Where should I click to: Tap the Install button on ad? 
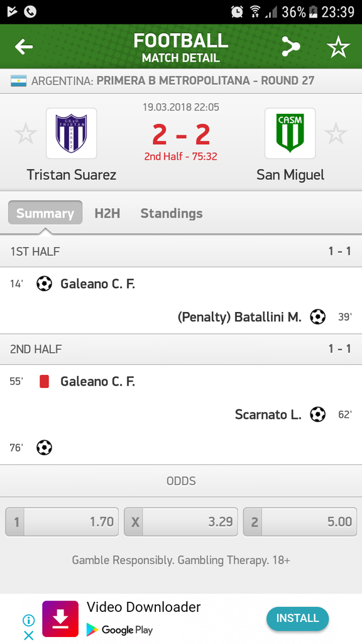pos(297,619)
